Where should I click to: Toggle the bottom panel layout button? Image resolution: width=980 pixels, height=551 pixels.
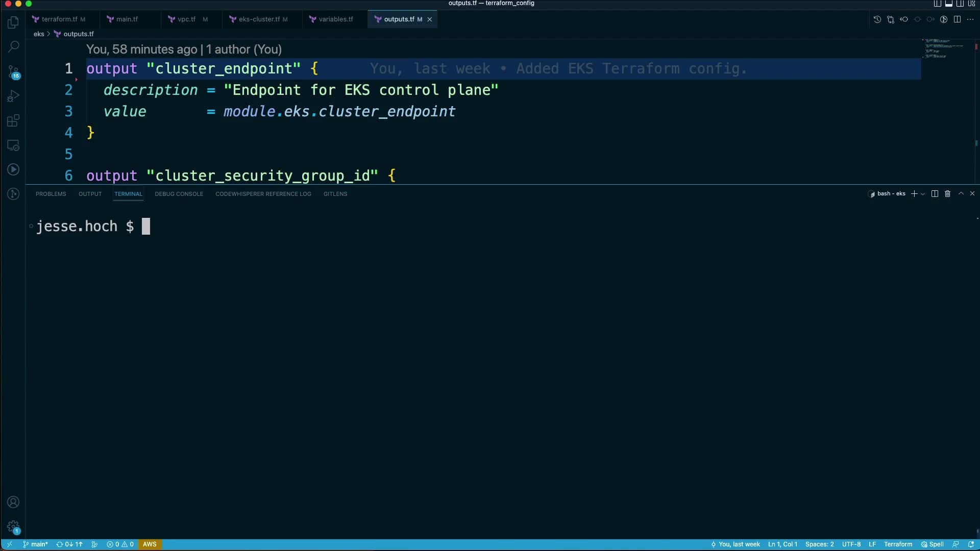pos(949,4)
